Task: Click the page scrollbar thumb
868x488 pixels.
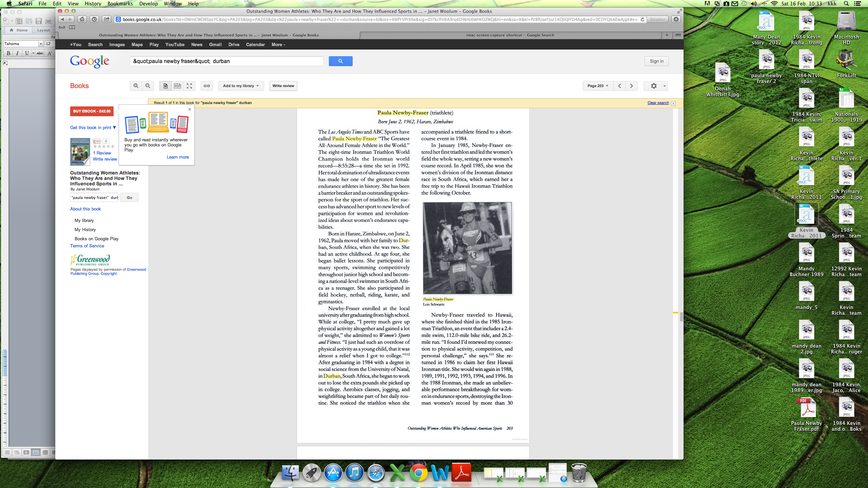Action: (x=681, y=317)
